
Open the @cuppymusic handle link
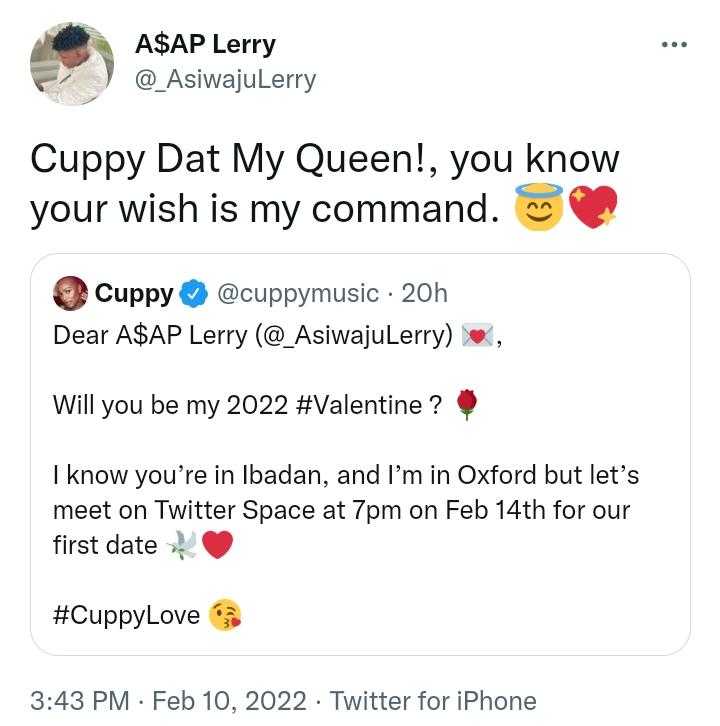[x=297, y=294]
